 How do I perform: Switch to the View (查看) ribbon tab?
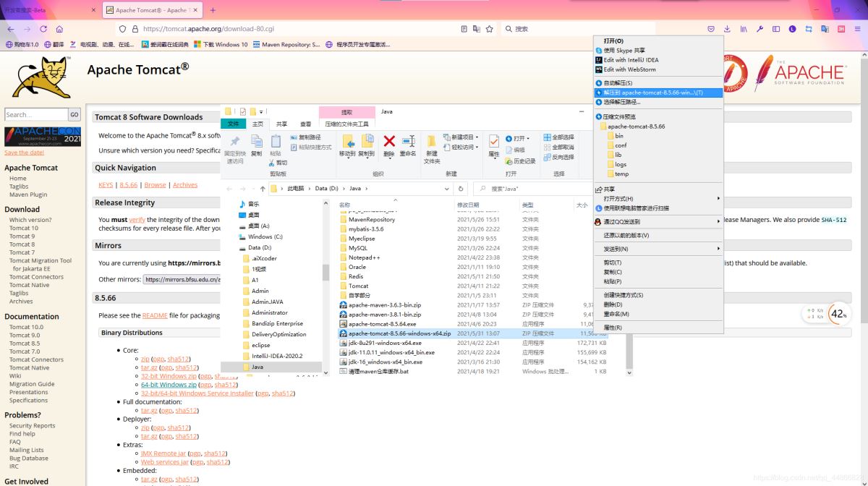click(306, 124)
